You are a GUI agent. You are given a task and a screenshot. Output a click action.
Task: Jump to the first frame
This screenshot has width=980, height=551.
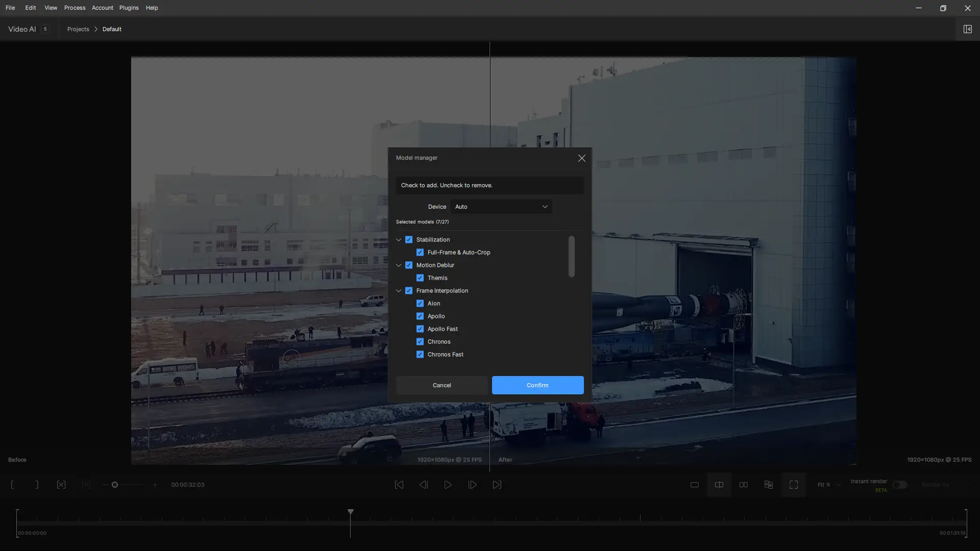(x=399, y=485)
